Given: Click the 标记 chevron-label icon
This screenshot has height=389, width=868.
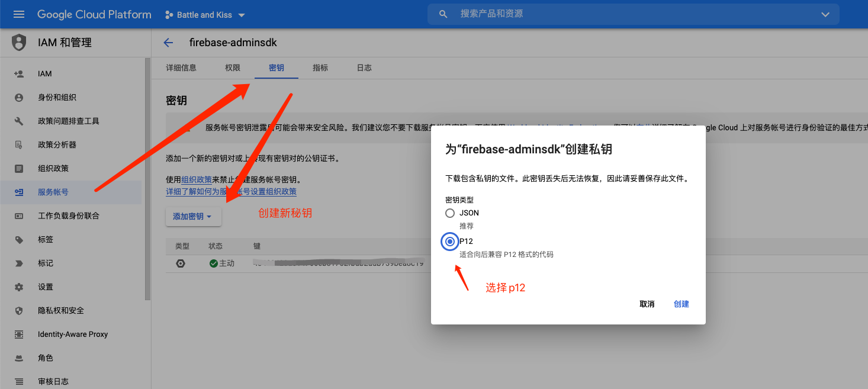Looking at the screenshot, I should pyautogui.click(x=19, y=263).
